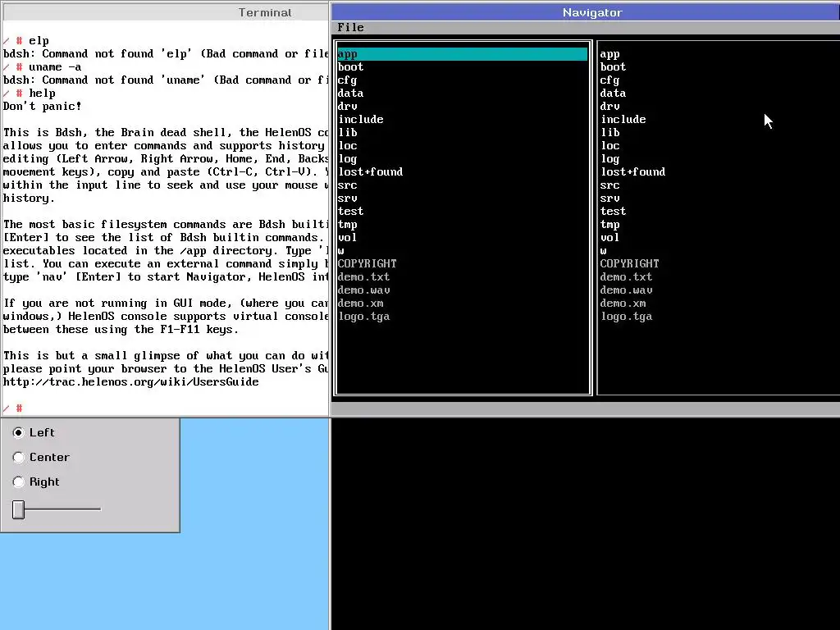Click the 'uname -a' command line in Terminal
This screenshot has width=840, height=630.
(43, 67)
